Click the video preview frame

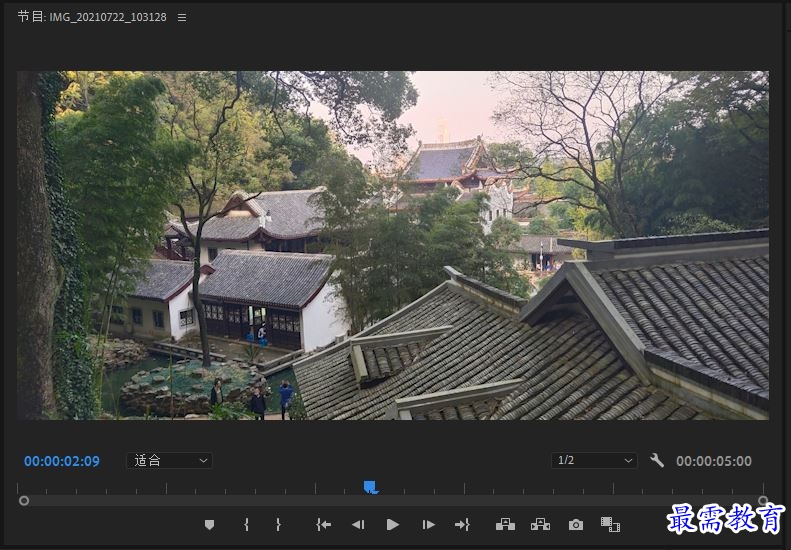point(393,245)
